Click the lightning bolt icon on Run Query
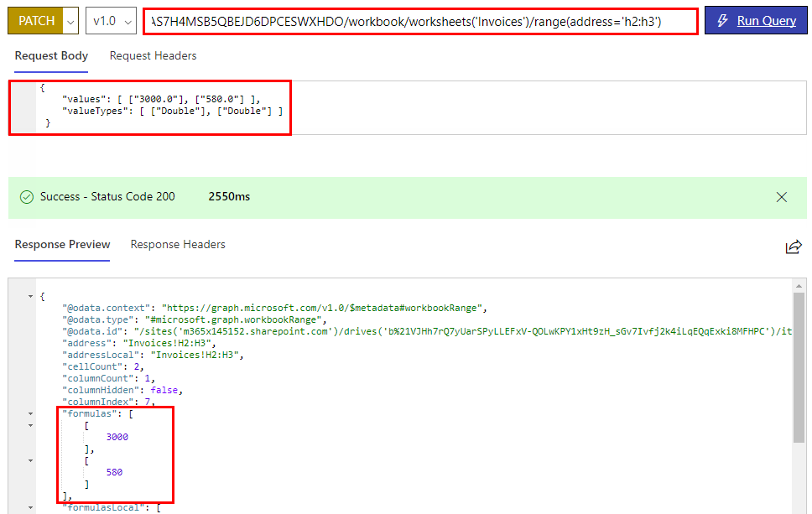Screen dimensions: 812x514 [722, 21]
